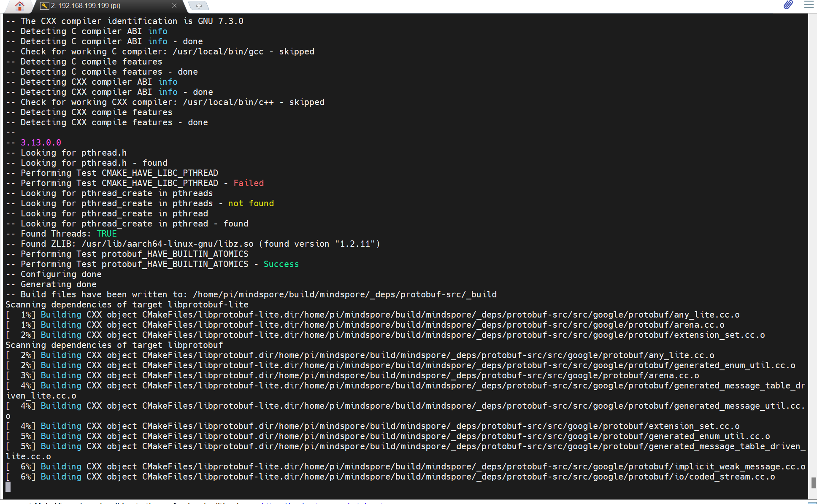817x504 pixels.
Task: Click the terminal cursor block at bottom
Action: pyautogui.click(x=8, y=487)
